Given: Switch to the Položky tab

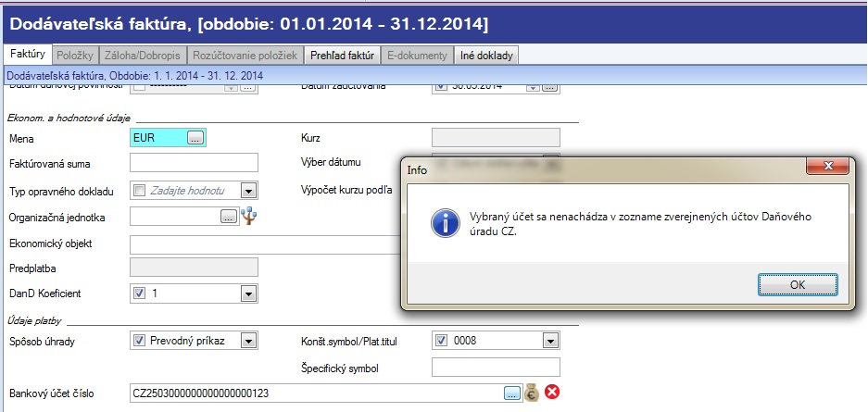Looking at the screenshot, I should click(x=75, y=56).
